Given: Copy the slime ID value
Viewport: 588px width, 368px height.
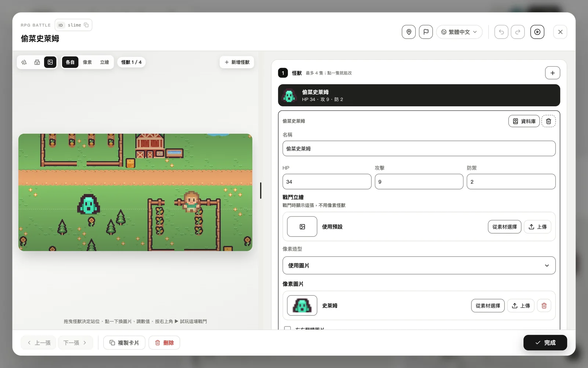Looking at the screenshot, I should click(86, 25).
